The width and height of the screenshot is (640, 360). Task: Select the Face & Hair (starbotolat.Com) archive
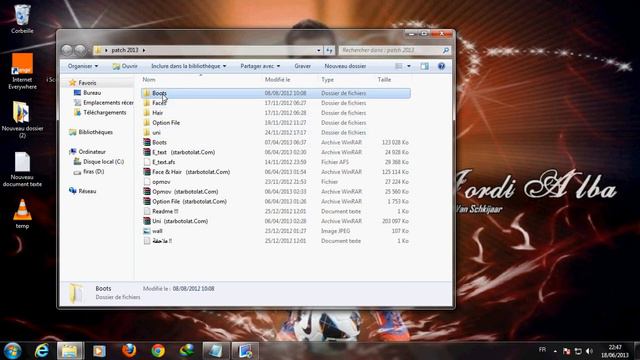[x=276, y=172]
